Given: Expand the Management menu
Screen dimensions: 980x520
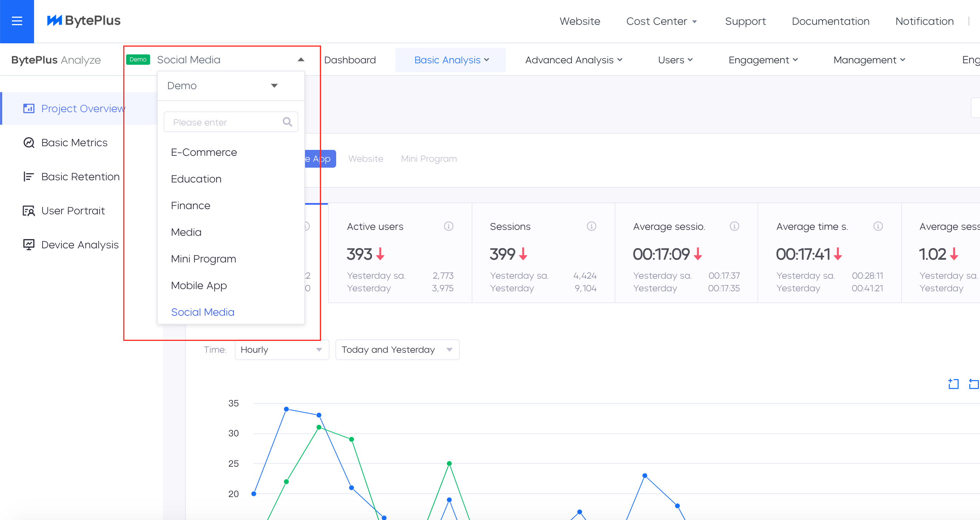Looking at the screenshot, I should [x=869, y=60].
